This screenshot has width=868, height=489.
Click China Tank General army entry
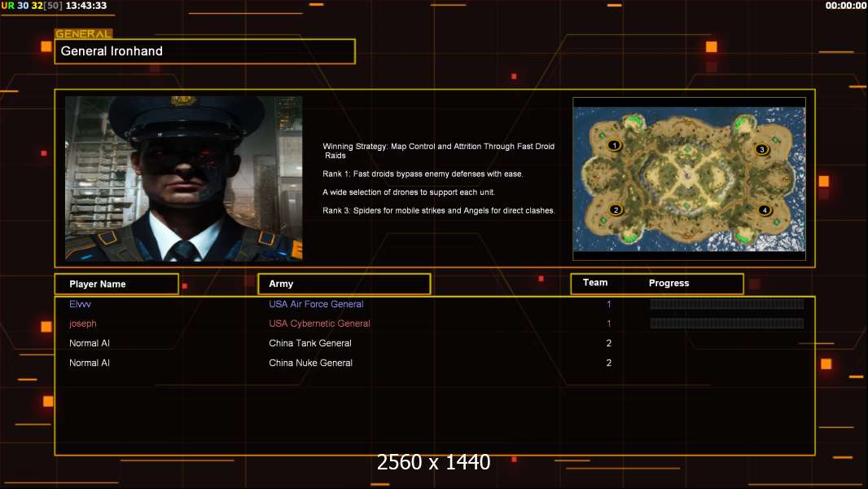310,343
